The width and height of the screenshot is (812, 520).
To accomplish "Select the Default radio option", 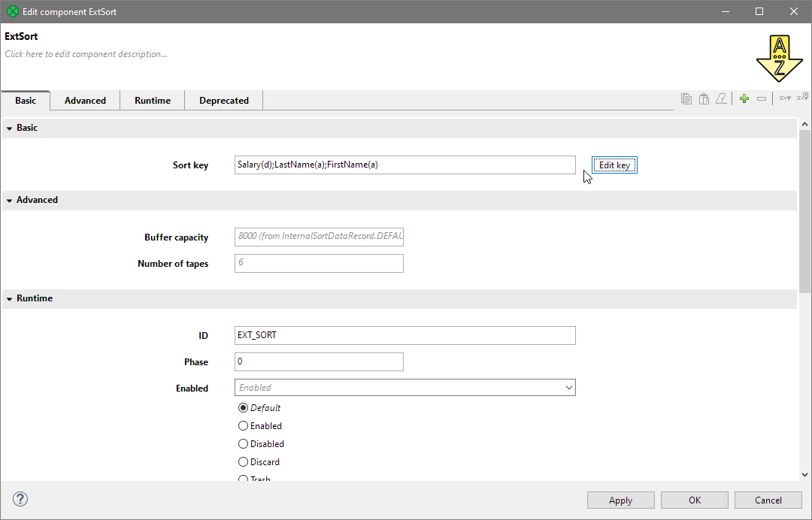I will (243, 408).
